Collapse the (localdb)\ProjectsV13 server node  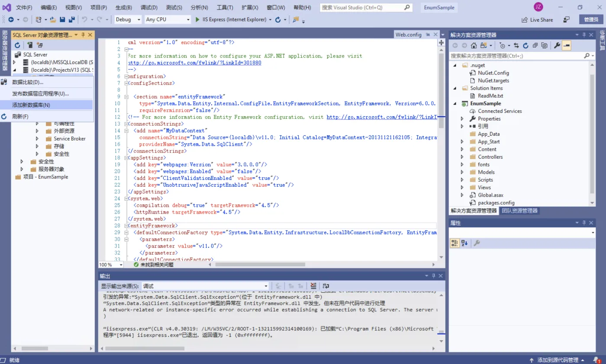14,70
